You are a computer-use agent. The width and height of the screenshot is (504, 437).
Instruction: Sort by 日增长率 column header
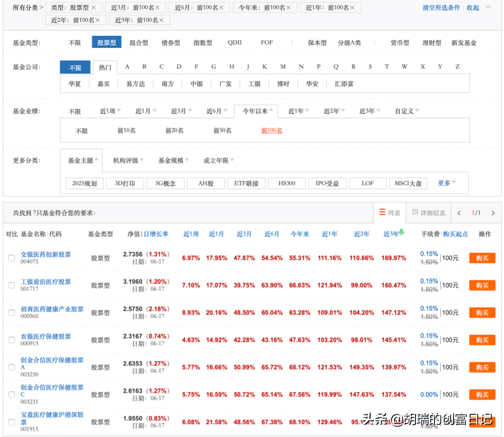(x=156, y=234)
